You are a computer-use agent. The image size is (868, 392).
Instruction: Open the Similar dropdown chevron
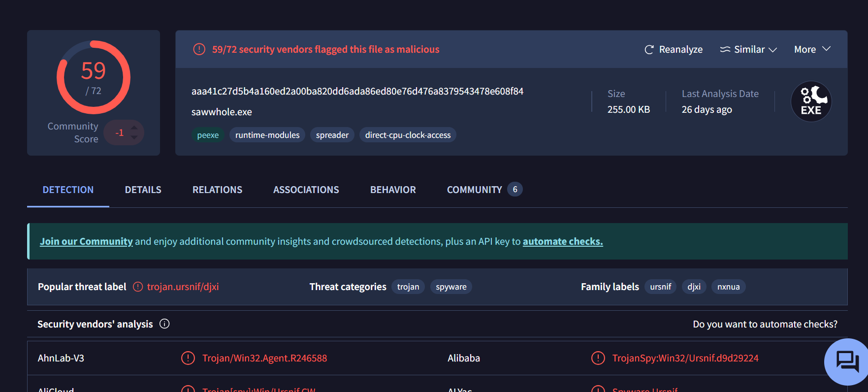pos(772,50)
